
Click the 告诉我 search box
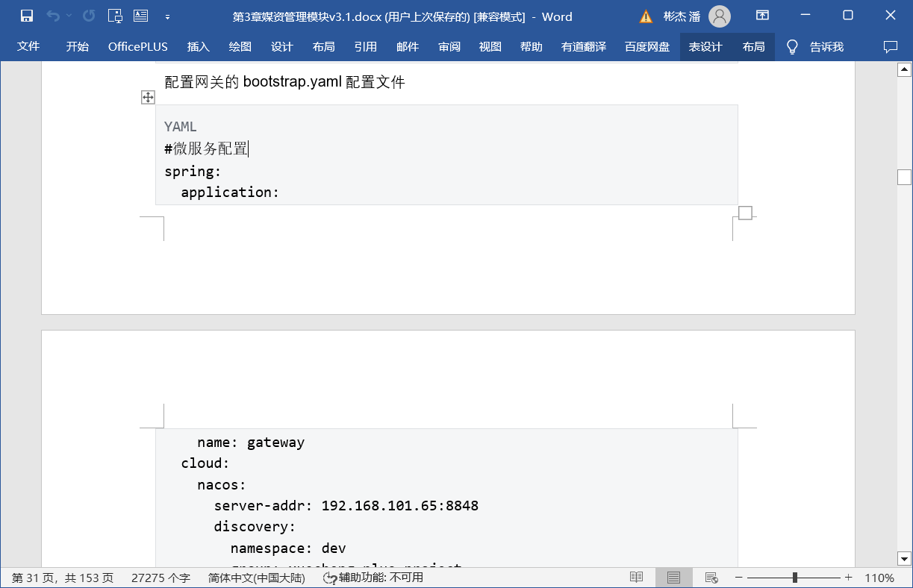tap(826, 46)
